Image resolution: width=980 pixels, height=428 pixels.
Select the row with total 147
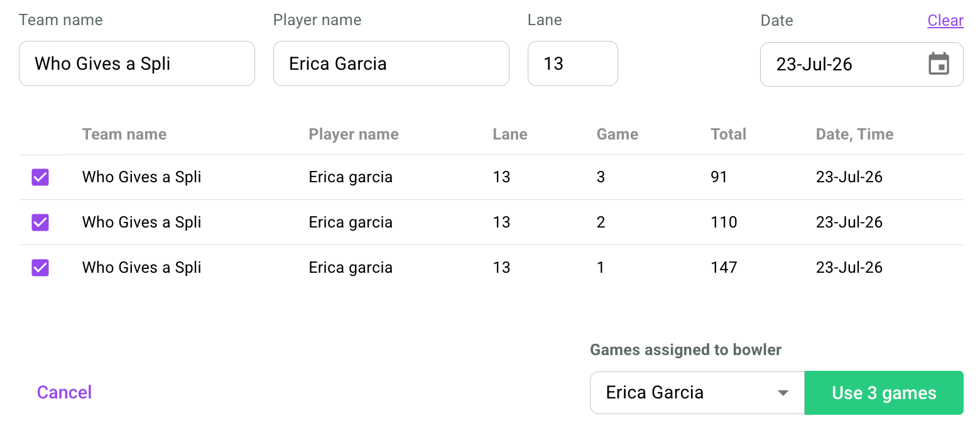[x=491, y=268]
